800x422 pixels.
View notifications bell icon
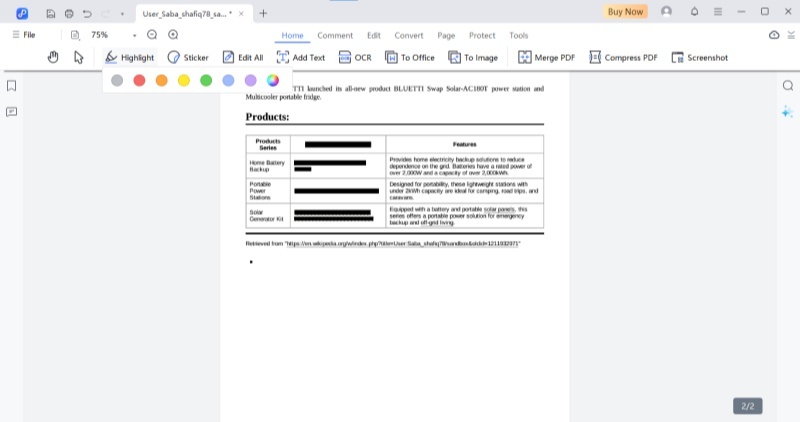(694, 11)
